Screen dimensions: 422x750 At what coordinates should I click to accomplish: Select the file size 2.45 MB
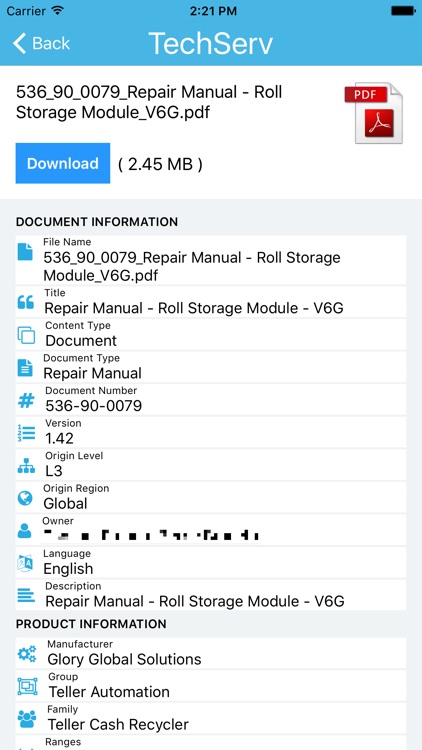tap(160, 164)
